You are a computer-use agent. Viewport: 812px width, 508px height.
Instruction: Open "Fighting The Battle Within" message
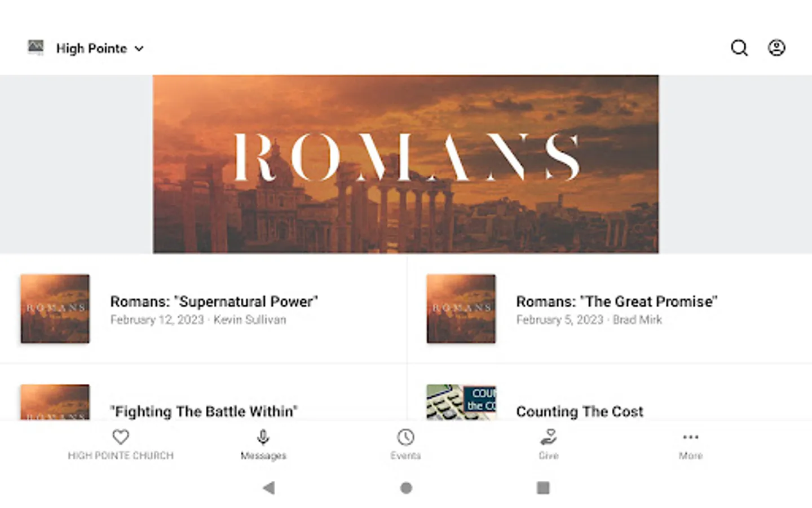(203, 402)
